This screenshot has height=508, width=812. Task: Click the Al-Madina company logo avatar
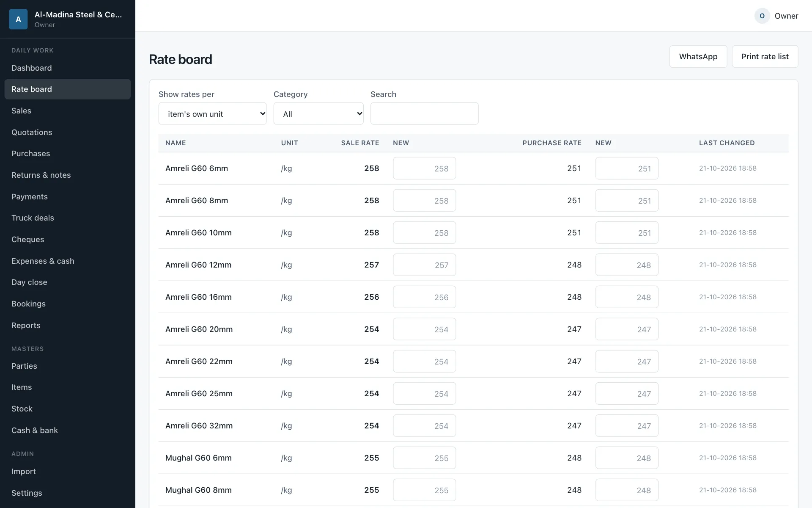coord(18,19)
